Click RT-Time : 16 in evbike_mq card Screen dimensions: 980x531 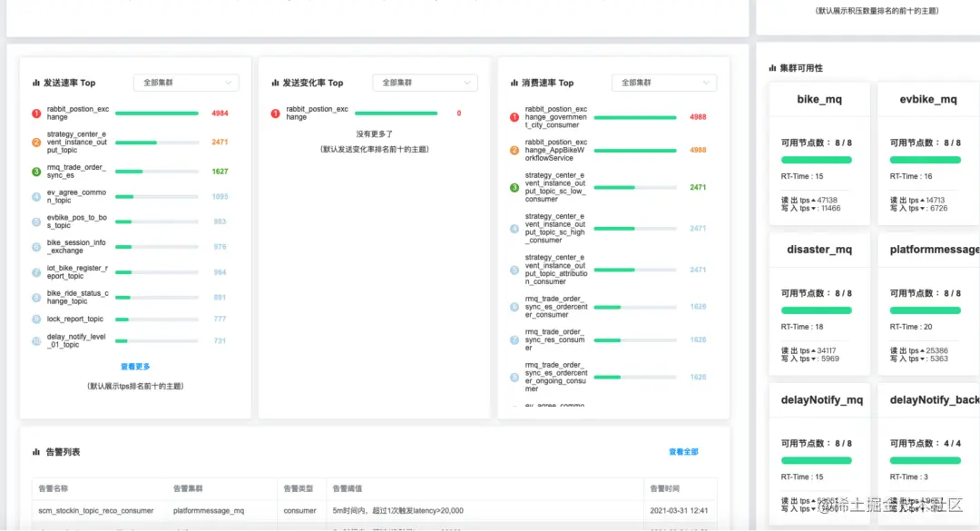pyautogui.click(x=911, y=176)
